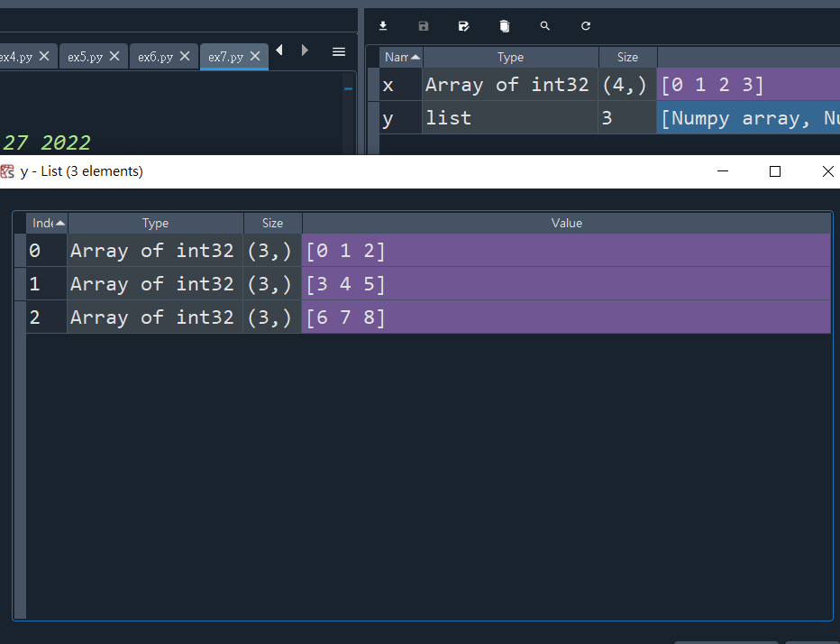This screenshot has width=840, height=644.
Task: Click the remove all variables trash icon
Action: click(x=505, y=26)
